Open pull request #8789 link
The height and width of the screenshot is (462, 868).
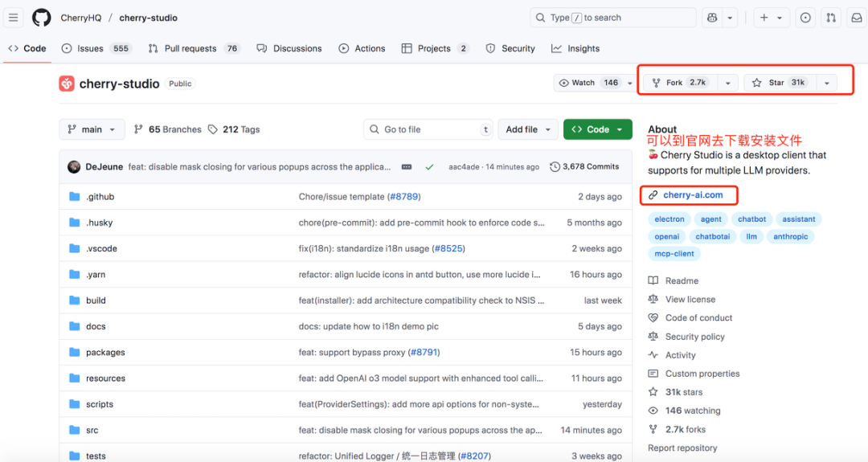(404, 196)
